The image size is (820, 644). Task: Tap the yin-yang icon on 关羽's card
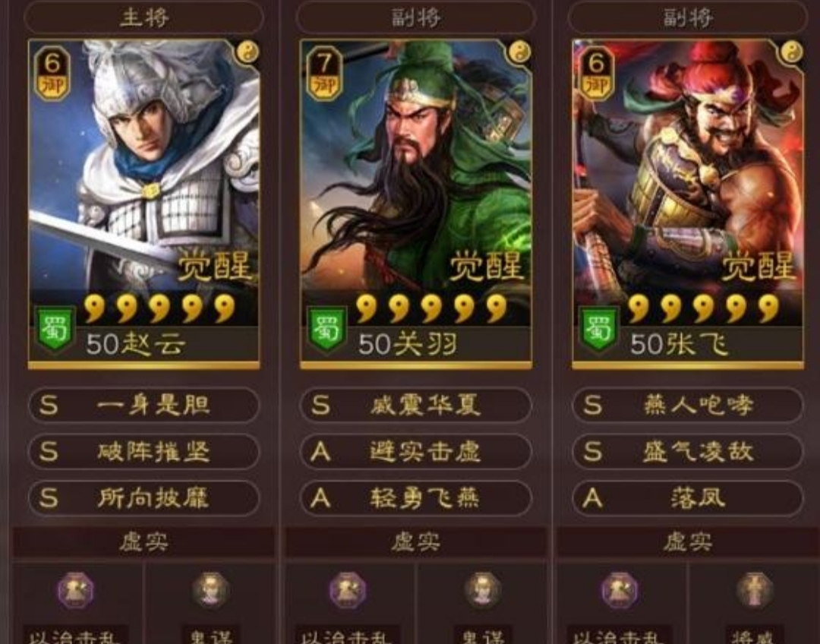click(x=520, y=52)
